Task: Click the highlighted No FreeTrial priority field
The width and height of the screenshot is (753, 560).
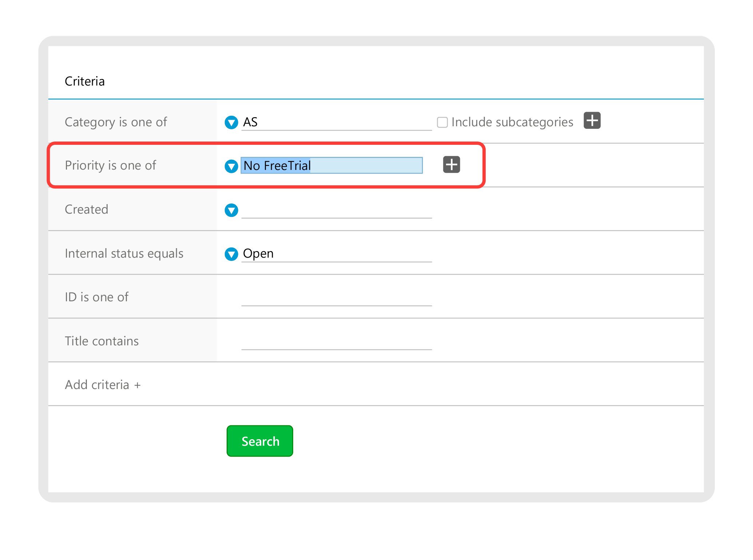Action: pyautogui.click(x=332, y=166)
